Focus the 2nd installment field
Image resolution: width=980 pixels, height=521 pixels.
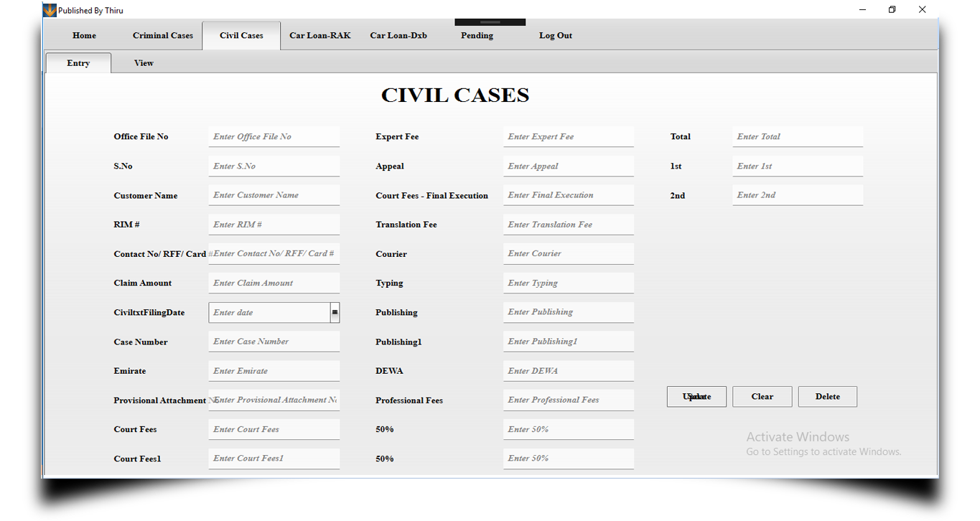click(x=798, y=195)
